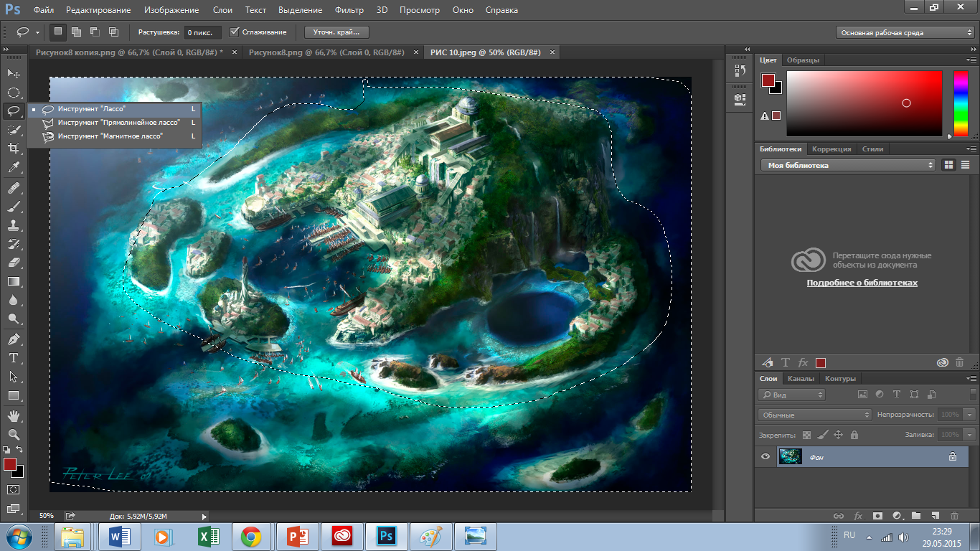Open the Выделение menu
The height and width of the screenshot is (551, 980).
click(299, 10)
